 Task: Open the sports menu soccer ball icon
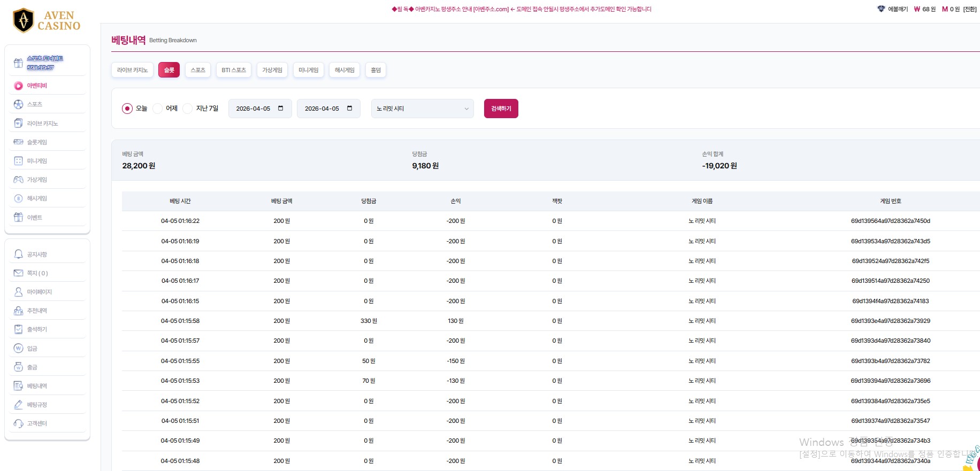18,104
